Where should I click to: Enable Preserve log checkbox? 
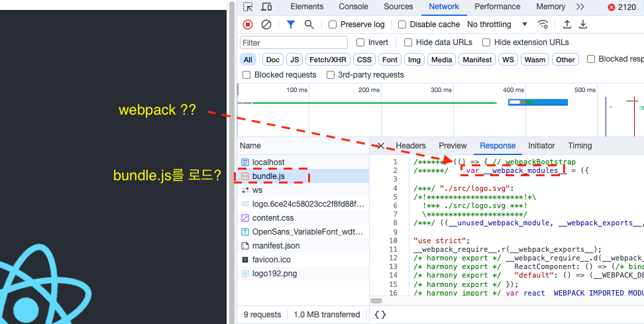point(333,25)
